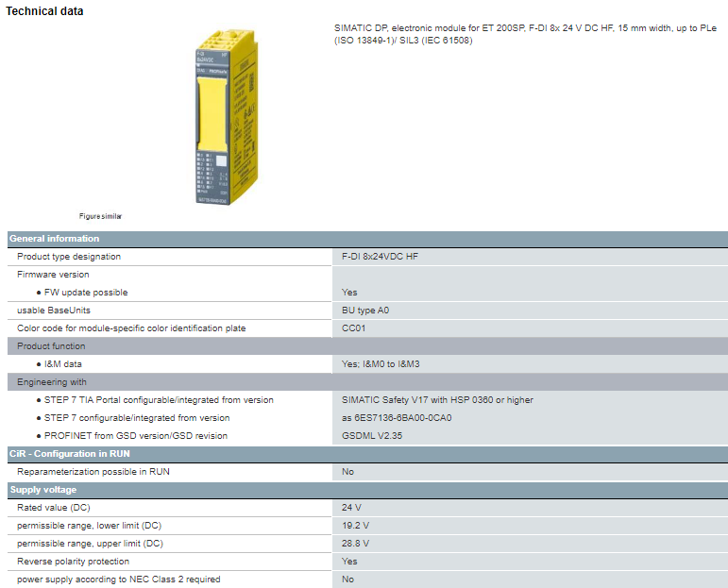Click the Figure similar caption
The height and width of the screenshot is (588, 728).
(x=101, y=216)
